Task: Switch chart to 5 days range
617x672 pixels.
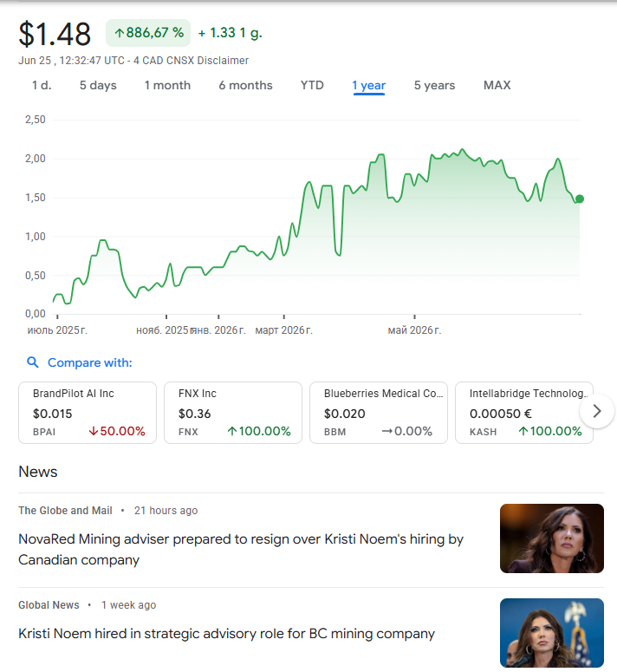Action: [x=98, y=85]
